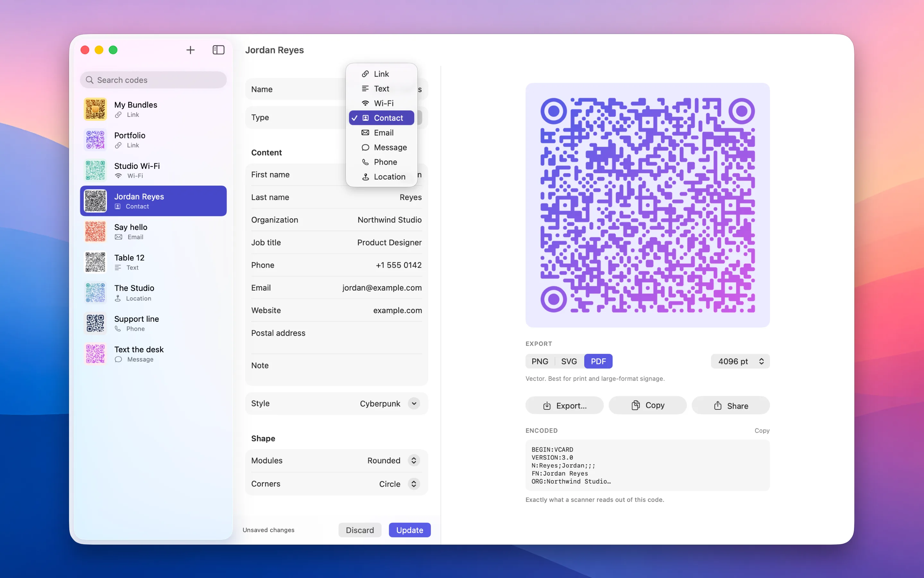Edit the Phone field +1 555 0142
The image size is (924, 578).
(x=336, y=265)
